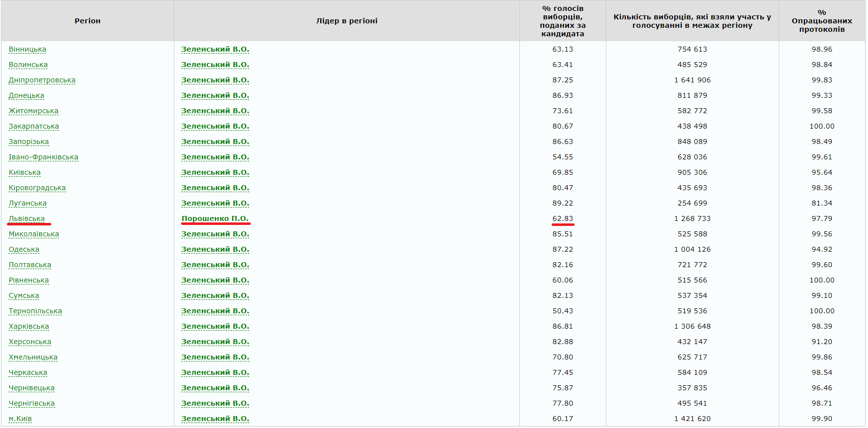Open the Харківська region link
The height and width of the screenshot is (428, 868).
point(29,326)
